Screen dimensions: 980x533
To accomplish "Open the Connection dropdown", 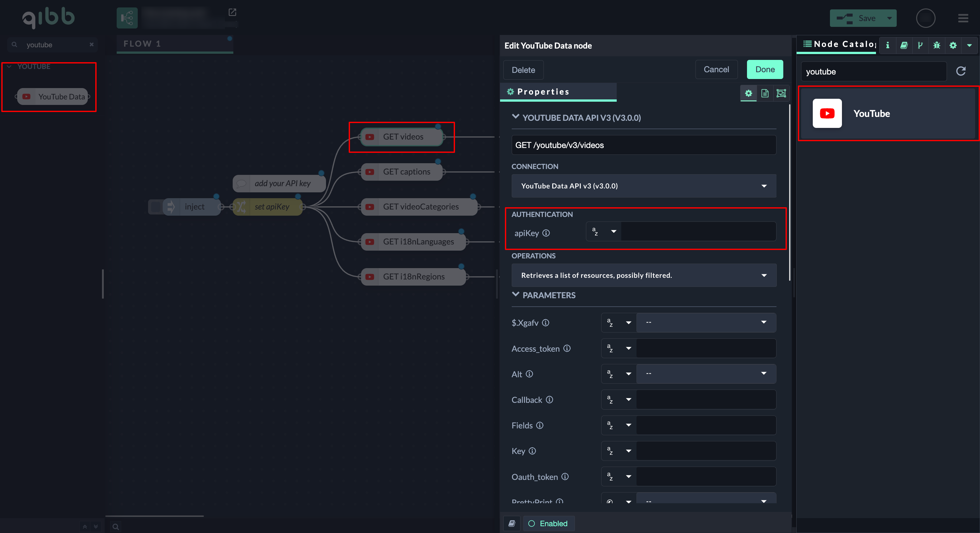I will [643, 186].
